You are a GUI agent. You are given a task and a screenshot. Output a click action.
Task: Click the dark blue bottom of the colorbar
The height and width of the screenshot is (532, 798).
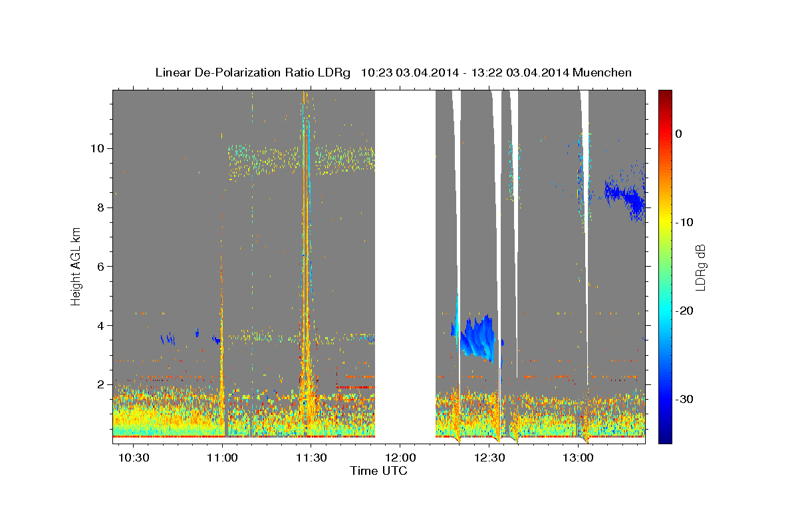click(665, 436)
